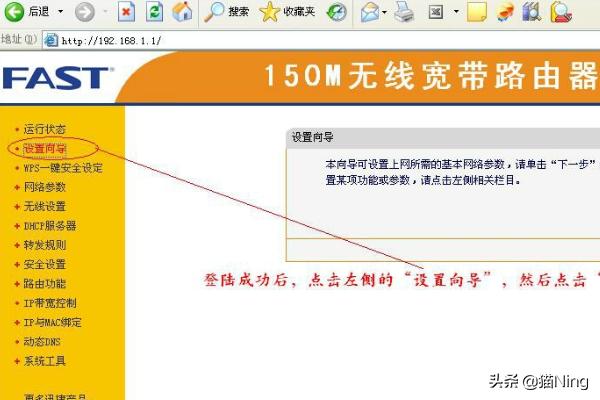Image resolution: width=600 pixels, height=400 pixels.
Task: Expand 安全设置 menu
Action: coord(45,264)
